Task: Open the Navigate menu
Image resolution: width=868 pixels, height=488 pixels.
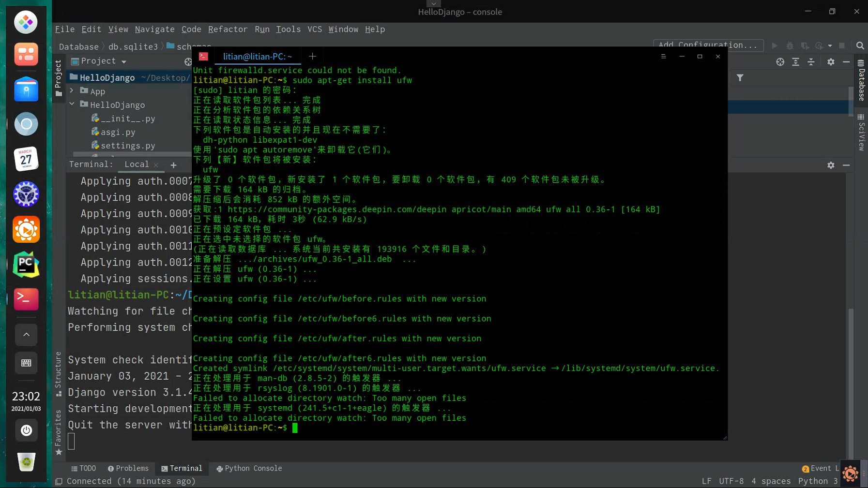Action: pos(155,30)
